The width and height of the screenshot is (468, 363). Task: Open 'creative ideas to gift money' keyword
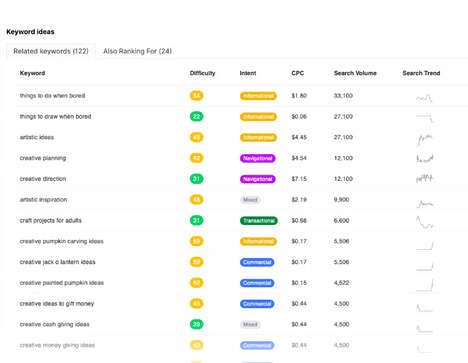[x=57, y=304]
